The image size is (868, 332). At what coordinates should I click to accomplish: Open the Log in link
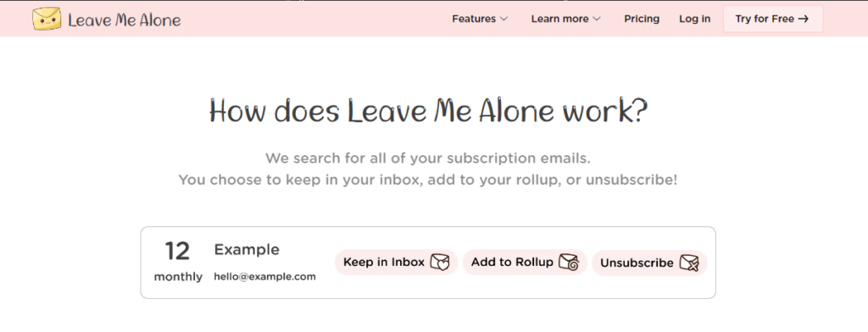click(695, 19)
